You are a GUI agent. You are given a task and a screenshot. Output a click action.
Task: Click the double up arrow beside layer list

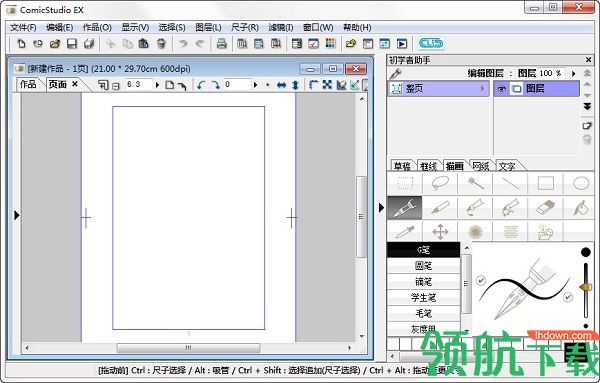click(587, 73)
